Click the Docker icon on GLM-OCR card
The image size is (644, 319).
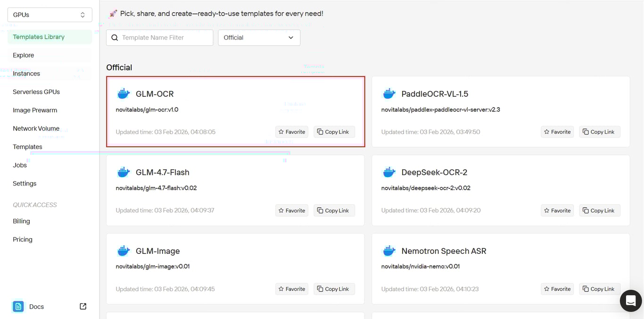point(124,93)
